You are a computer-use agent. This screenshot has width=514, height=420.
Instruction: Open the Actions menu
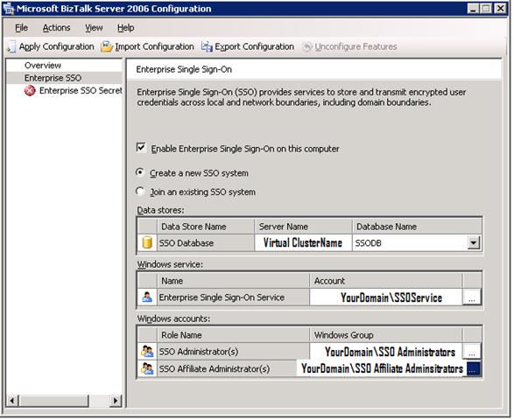(57, 28)
